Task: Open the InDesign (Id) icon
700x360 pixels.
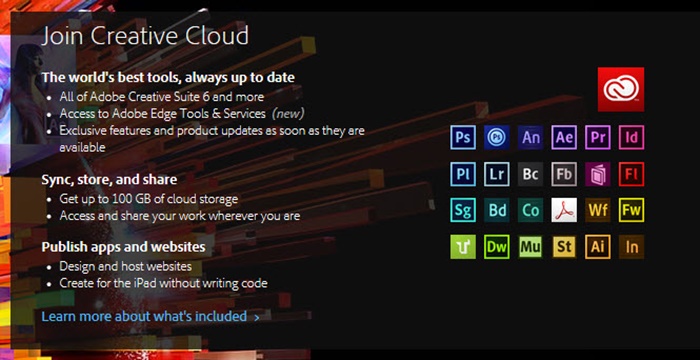Action: (x=632, y=137)
